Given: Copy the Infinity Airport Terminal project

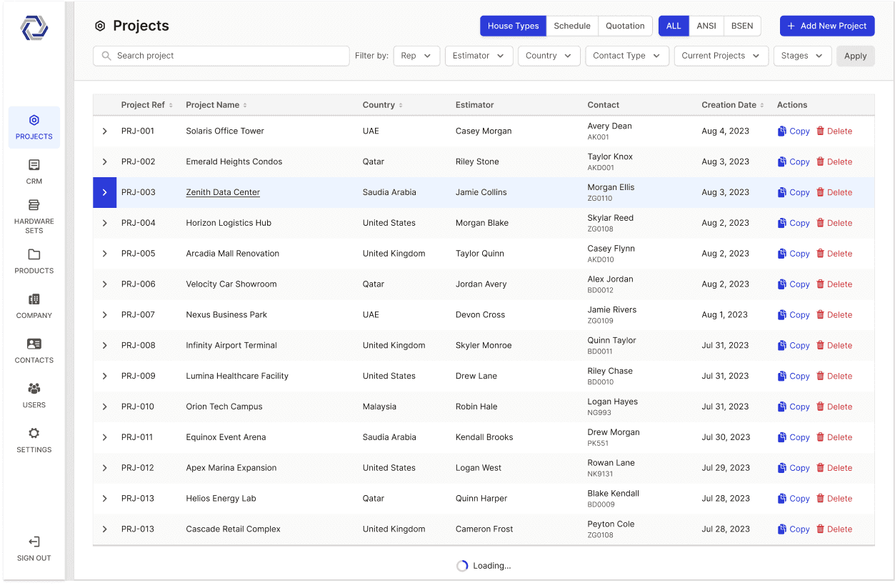Looking at the screenshot, I should point(794,346).
